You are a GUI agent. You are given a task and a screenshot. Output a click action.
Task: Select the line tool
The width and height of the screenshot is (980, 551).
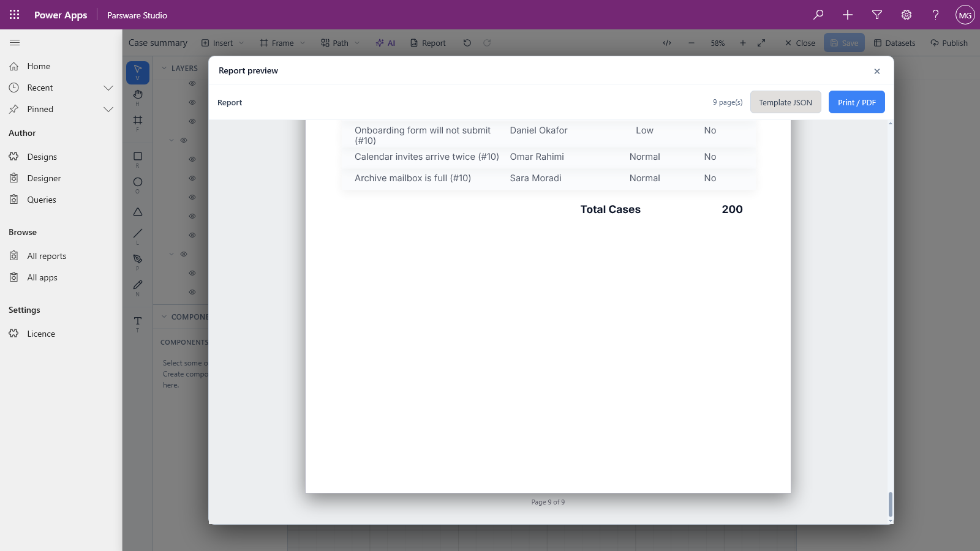coord(138,236)
